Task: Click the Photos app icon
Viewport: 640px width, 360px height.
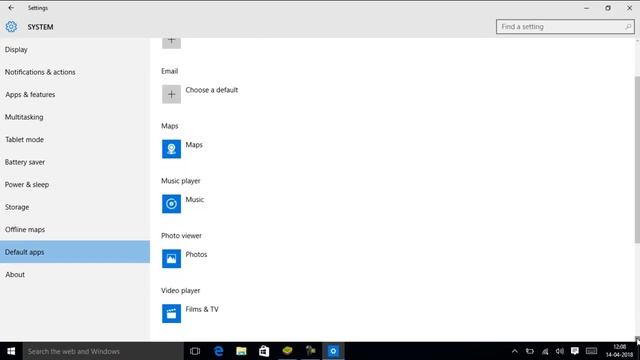Action: 171,258
